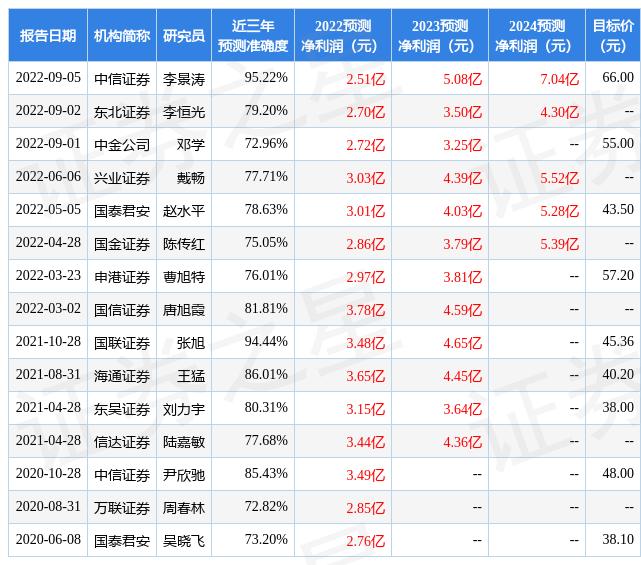Click target price 48.00
This screenshot has width=641, height=565.
pos(618,474)
